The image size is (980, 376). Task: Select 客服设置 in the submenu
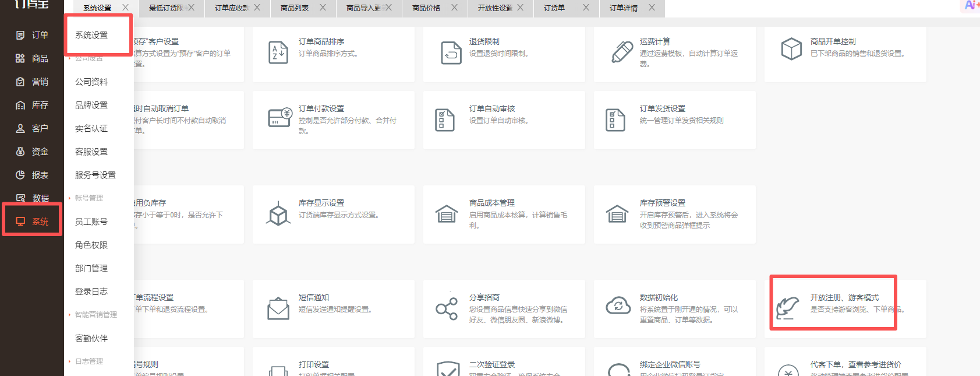(x=91, y=152)
